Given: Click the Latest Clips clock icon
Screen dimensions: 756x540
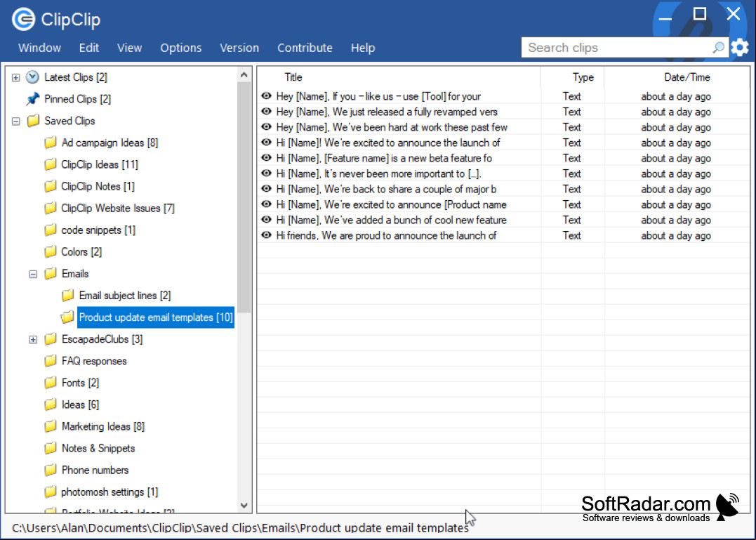Looking at the screenshot, I should 32,77.
